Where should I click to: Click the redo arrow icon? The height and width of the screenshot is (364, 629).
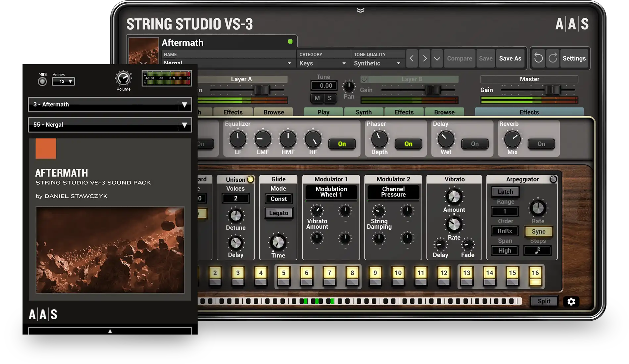point(553,58)
